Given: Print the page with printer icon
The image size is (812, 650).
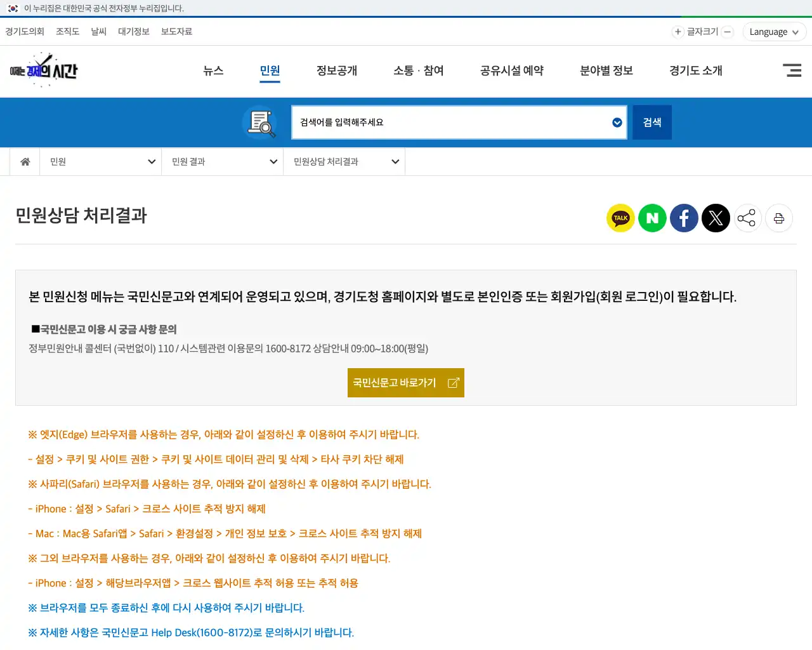Looking at the screenshot, I should [779, 218].
